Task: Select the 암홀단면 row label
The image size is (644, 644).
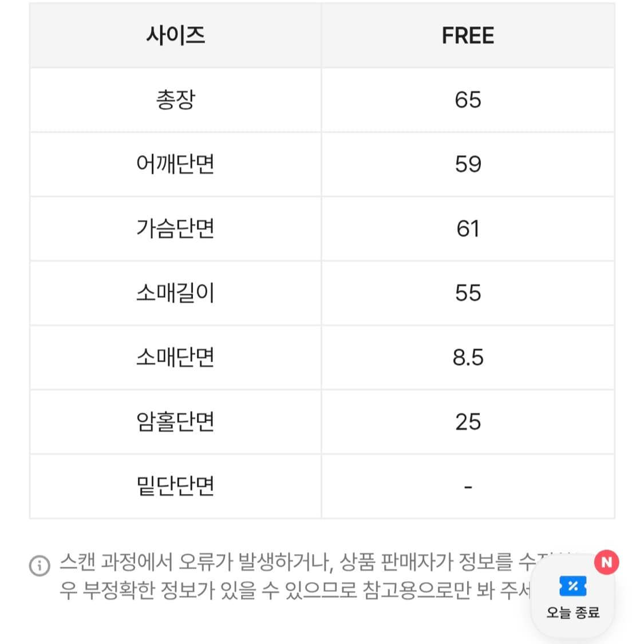Action: coord(175,422)
